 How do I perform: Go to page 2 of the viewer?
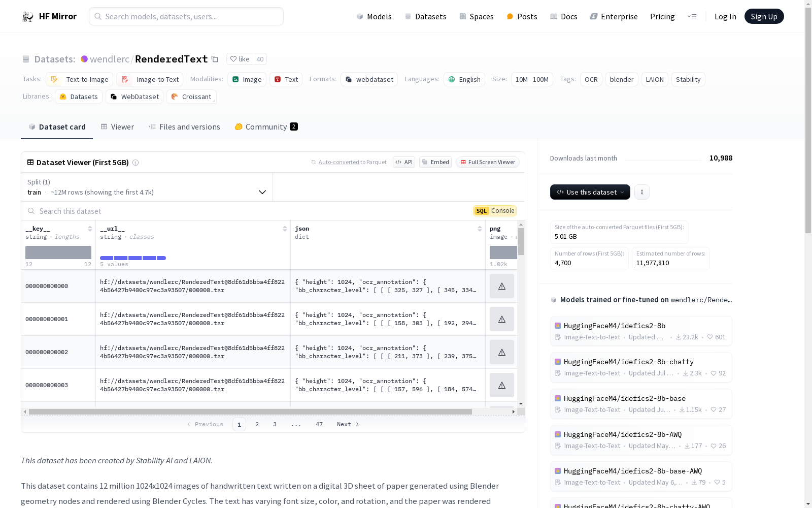tap(257, 424)
